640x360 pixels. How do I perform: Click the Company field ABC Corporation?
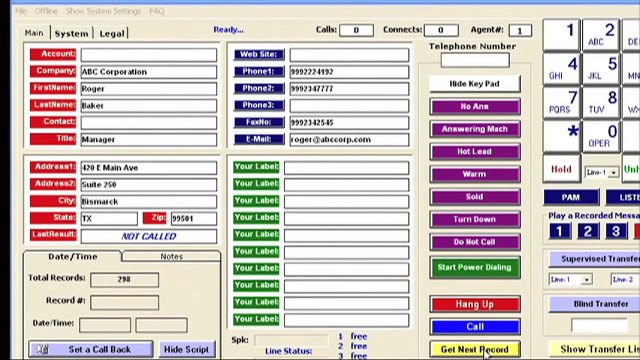pyautogui.click(x=149, y=72)
